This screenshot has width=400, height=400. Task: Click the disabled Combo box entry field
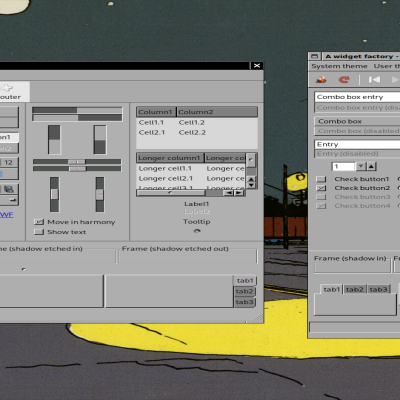[357, 108]
